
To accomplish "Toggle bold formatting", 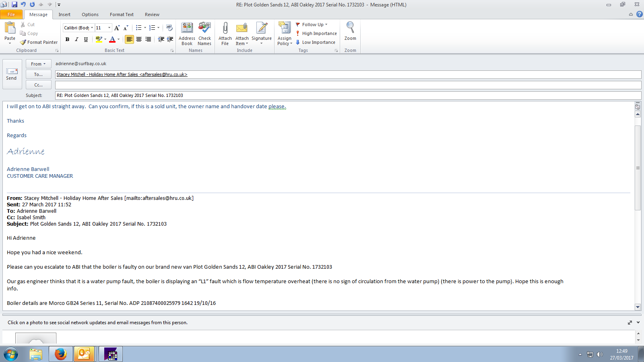I will (x=67, y=39).
